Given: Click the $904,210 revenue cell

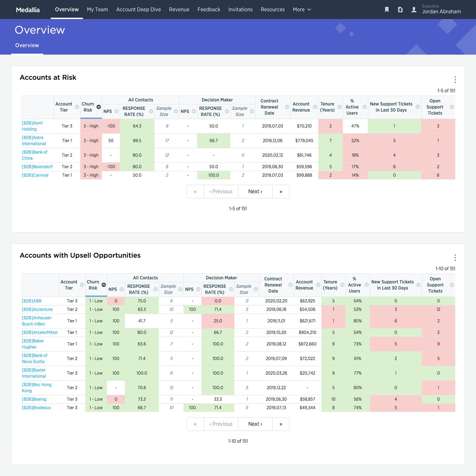Looking at the screenshot, I should point(307,332).
